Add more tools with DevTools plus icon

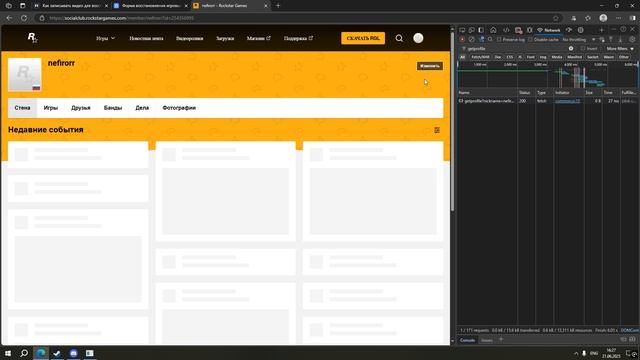click(x=601, y=30)
